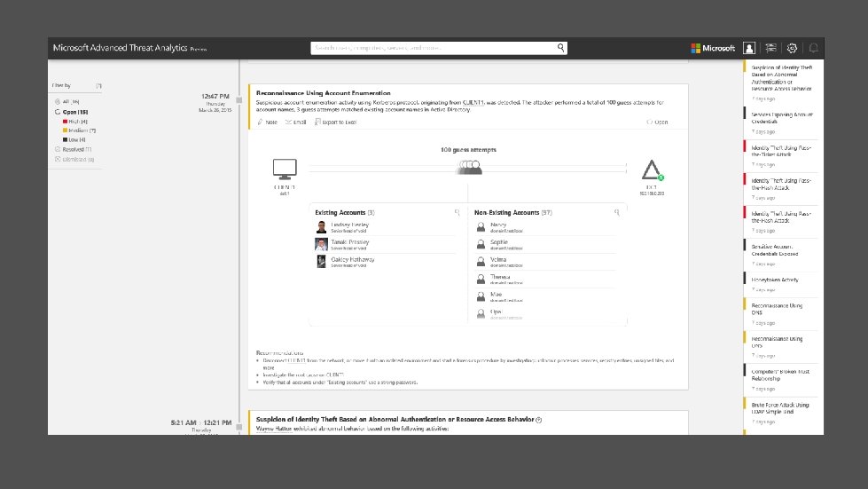
Task: Click the Email envelope action
Action: (295, 122)
